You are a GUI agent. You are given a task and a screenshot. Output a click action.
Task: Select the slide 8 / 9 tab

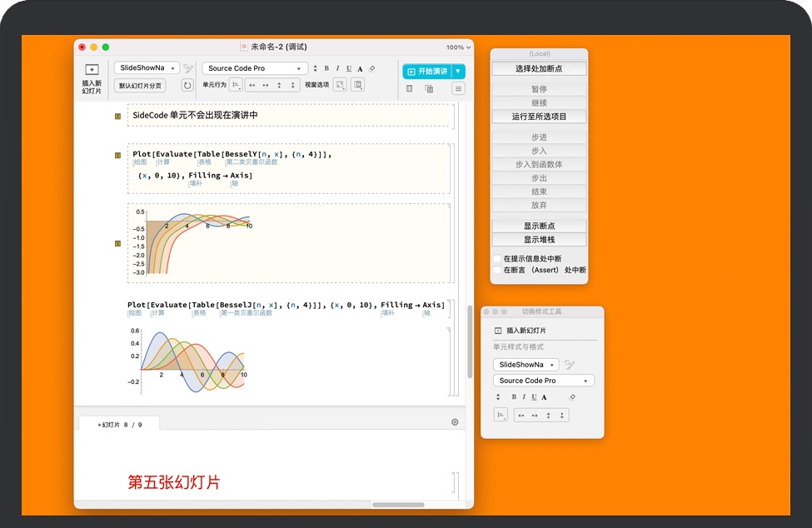(x=119, y=424)
